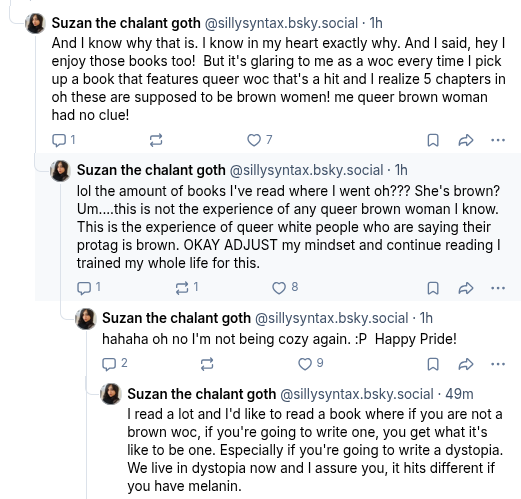Share the post ending 'had no clue!'
This screenshot has height=499, width=521.
(466, 140)
